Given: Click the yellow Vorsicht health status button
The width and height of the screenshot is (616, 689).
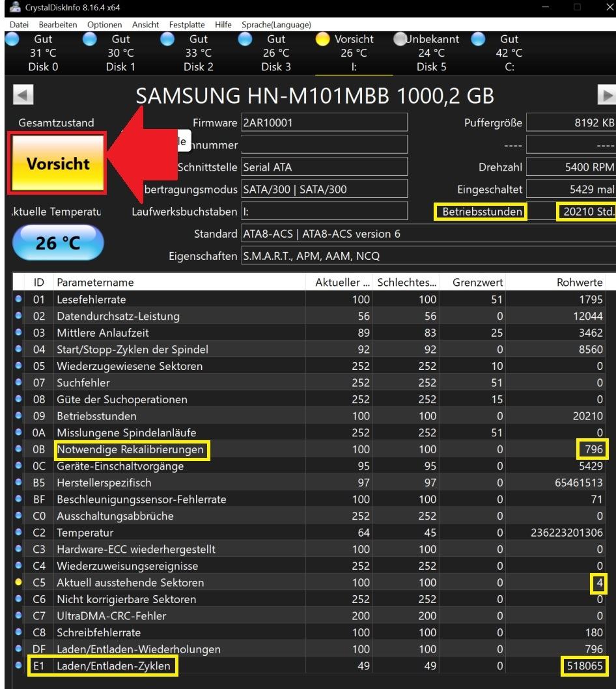Looking at the screenshot, I should [57, 163].
